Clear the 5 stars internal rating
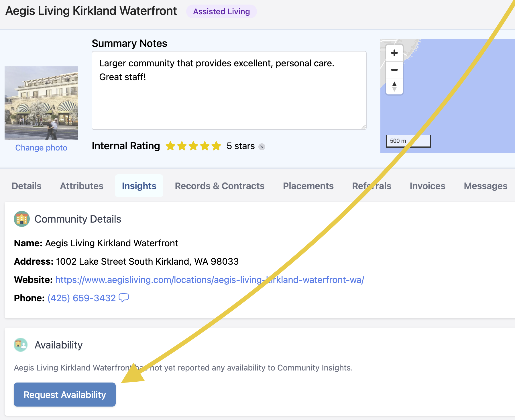 click(262, 147)
